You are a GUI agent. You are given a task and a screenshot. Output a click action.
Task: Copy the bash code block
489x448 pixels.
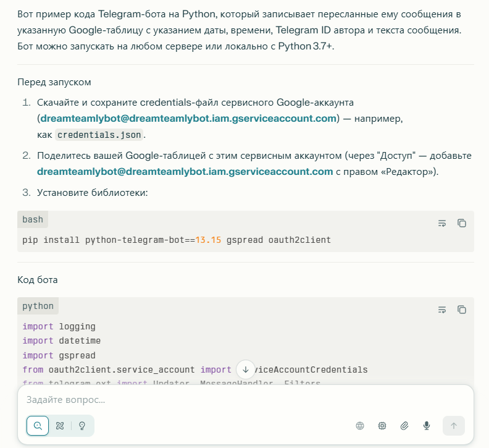tap(462, 223)
